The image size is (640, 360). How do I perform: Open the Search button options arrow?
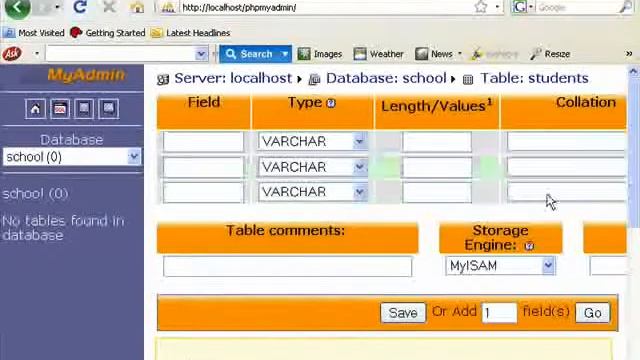[x=285, y=54]
